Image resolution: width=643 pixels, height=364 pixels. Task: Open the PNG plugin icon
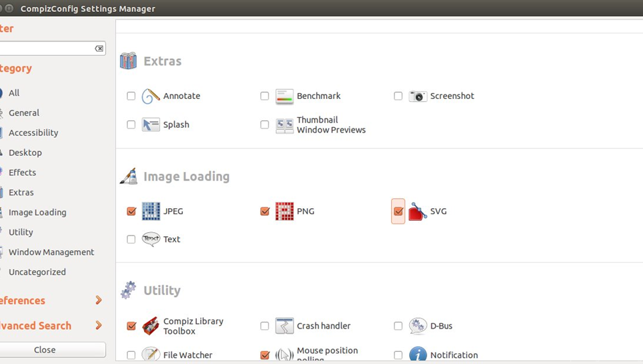coord(284,211)
